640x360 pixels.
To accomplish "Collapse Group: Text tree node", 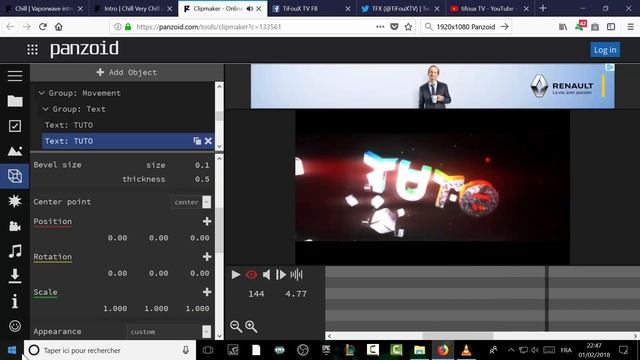I will click(x=45, y=109).
